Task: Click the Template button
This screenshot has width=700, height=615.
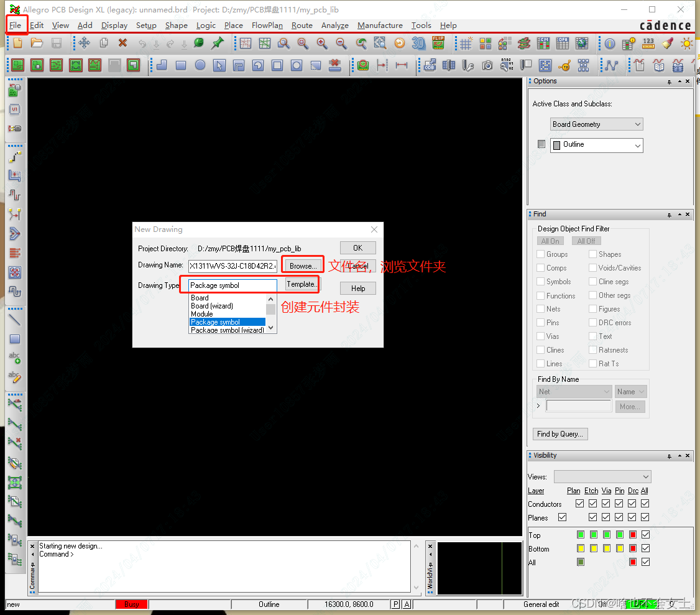Action: [302, 285]
